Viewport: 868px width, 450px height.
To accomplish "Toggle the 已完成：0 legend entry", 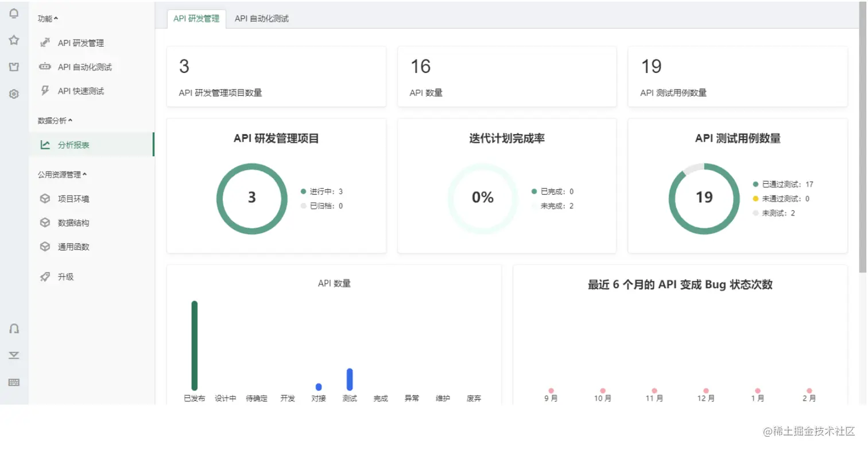I will (553, 191).
